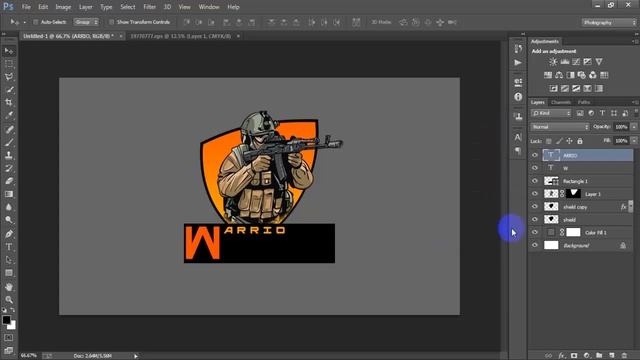Toggle the Auto-Select checkbox
Screen dimensions: 640x360
click(36, 22)
